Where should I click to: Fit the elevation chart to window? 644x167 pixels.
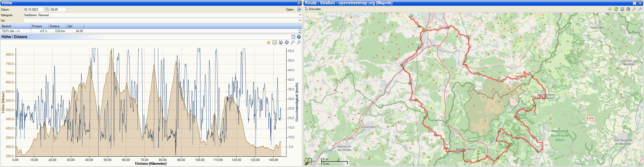click(287, 43)
